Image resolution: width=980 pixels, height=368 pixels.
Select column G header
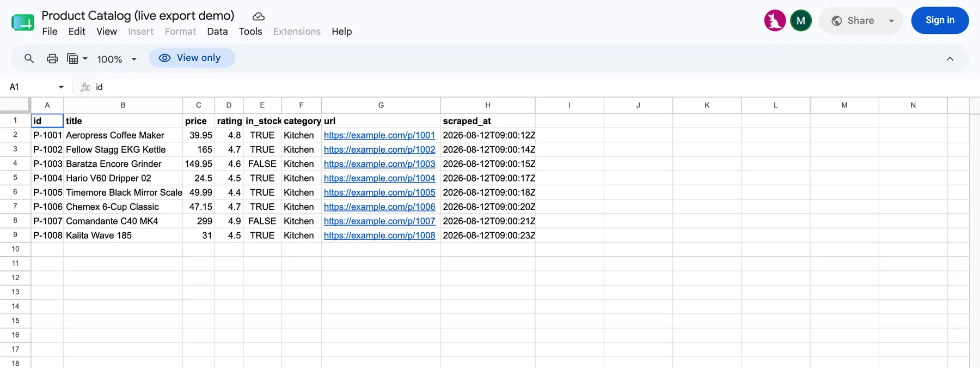(x=381, y=105)
